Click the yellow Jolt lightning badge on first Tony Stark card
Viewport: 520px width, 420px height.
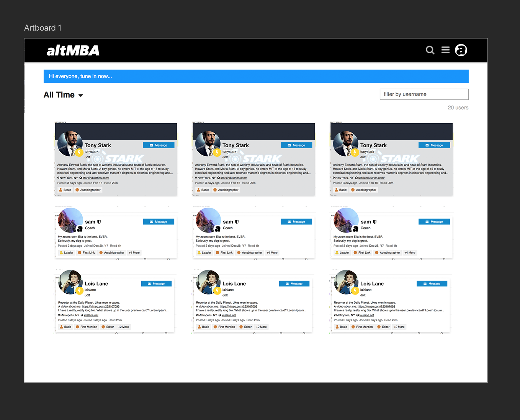coord(79,153)
